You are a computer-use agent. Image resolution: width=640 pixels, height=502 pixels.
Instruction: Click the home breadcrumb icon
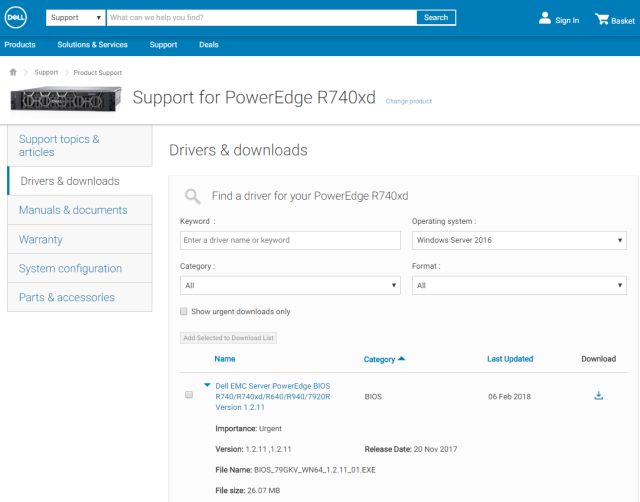13,72
